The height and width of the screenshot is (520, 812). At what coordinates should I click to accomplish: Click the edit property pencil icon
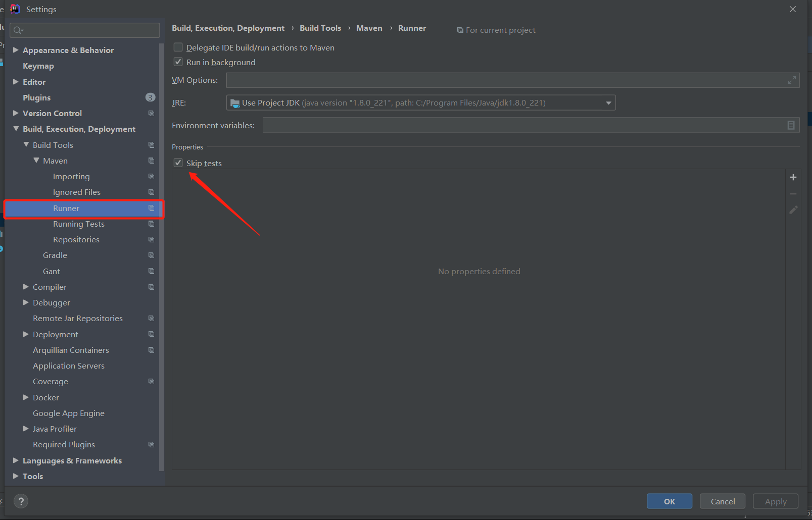[793, 210]
